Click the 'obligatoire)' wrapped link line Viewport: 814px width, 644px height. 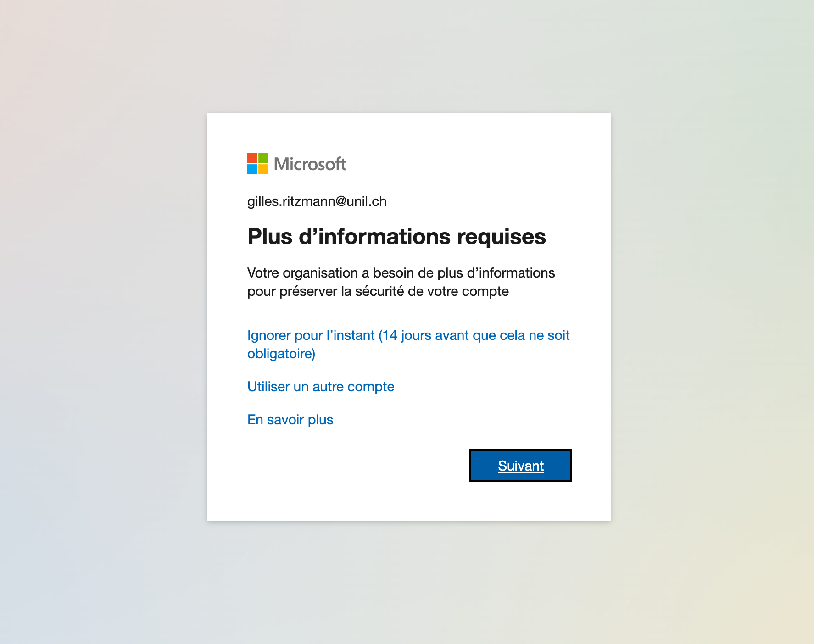click(281, 354)
